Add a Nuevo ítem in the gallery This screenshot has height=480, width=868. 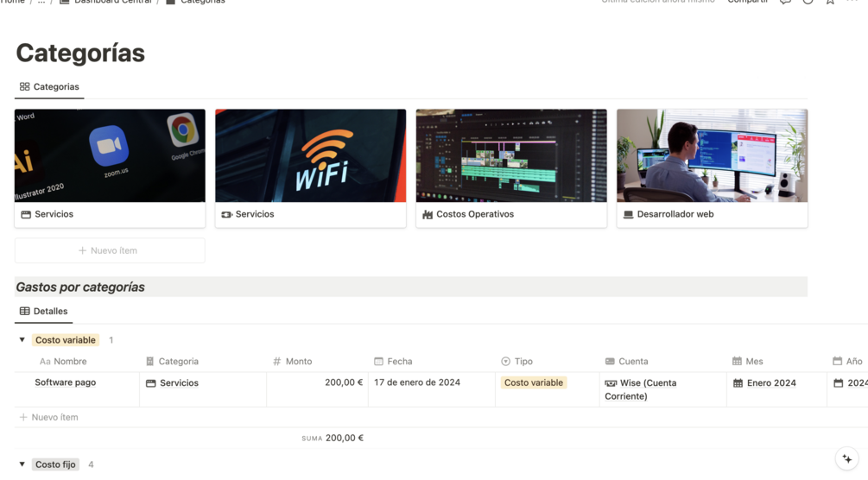(110, 251)
